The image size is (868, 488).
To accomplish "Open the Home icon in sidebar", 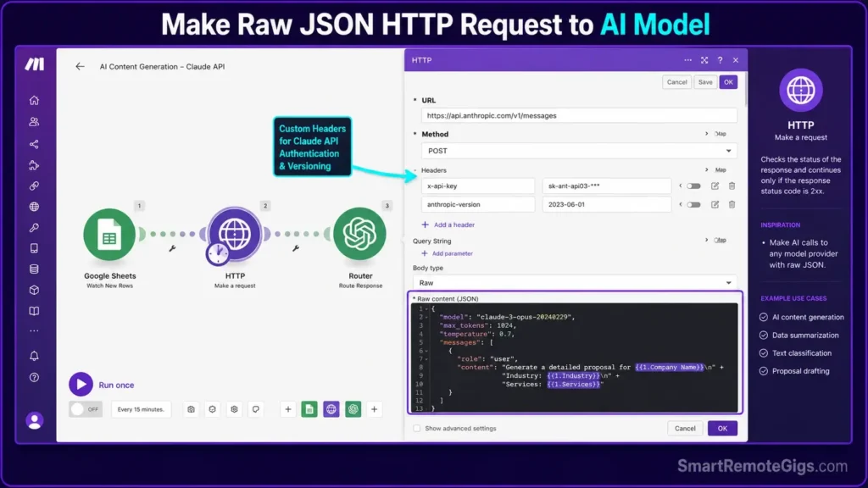I will coord(34,101).
